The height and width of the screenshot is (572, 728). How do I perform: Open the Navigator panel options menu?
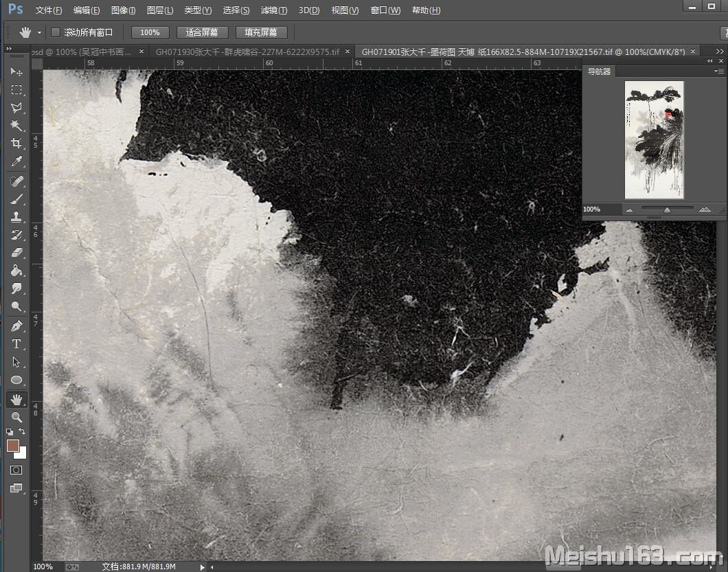tap(718, 71)
